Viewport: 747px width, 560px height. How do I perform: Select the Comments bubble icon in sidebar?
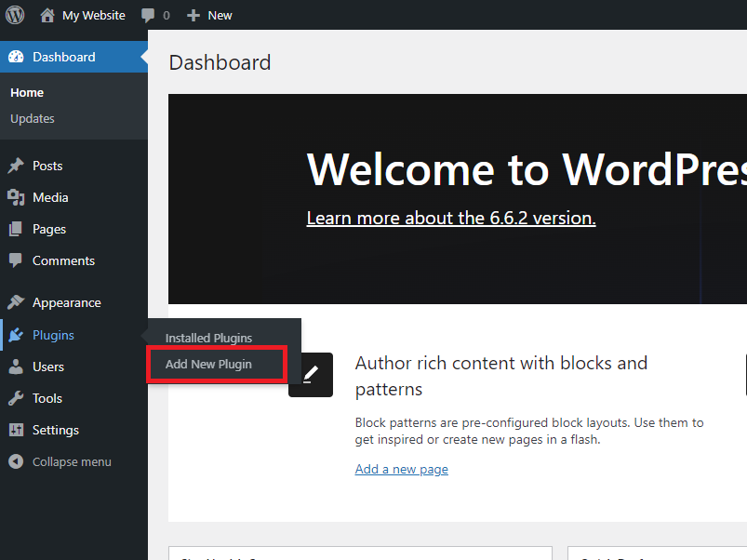[x=16, y=260]
